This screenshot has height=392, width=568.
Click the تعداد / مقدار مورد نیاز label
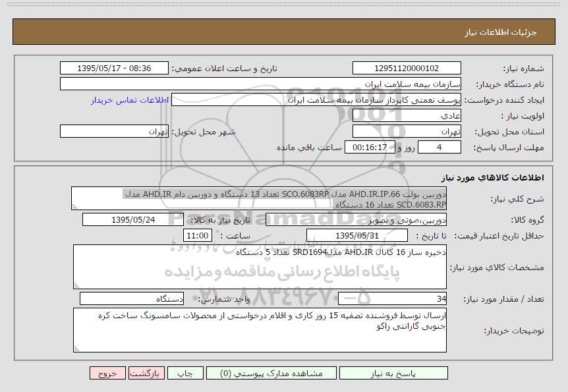coord(504,299)
